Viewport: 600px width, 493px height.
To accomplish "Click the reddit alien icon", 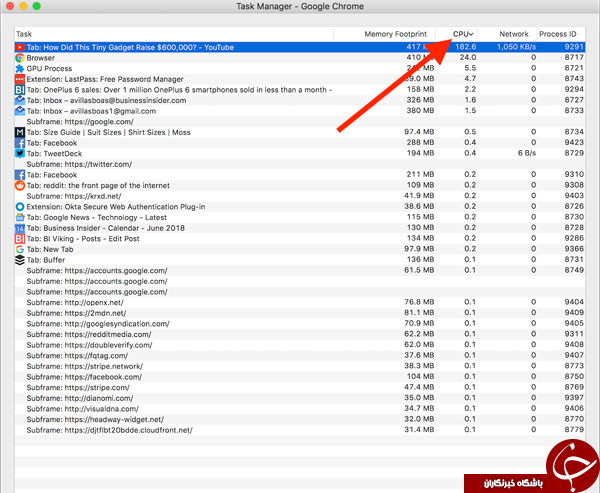I will point(20,186).
